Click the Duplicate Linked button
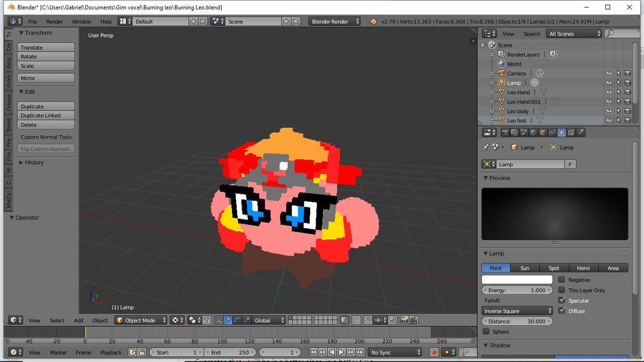 tap(46, 116)
